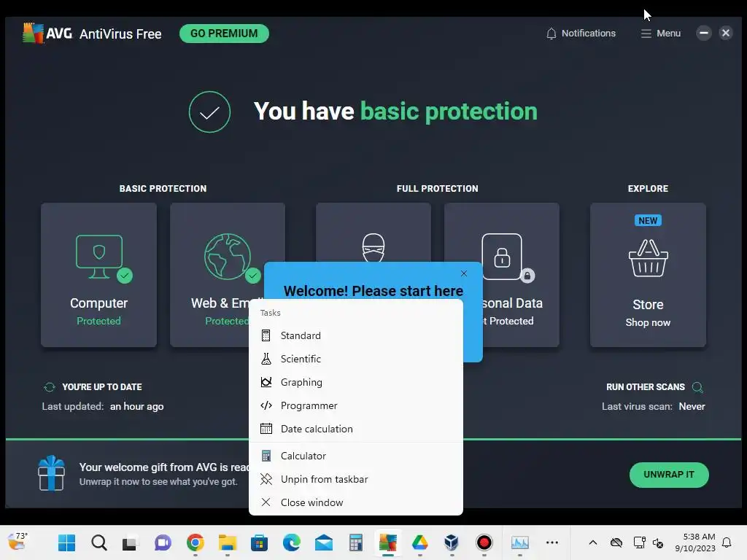Click the Calculator taskbar icon
The height and width of the screenshot is (560, 747).
[x=356, y=542]
